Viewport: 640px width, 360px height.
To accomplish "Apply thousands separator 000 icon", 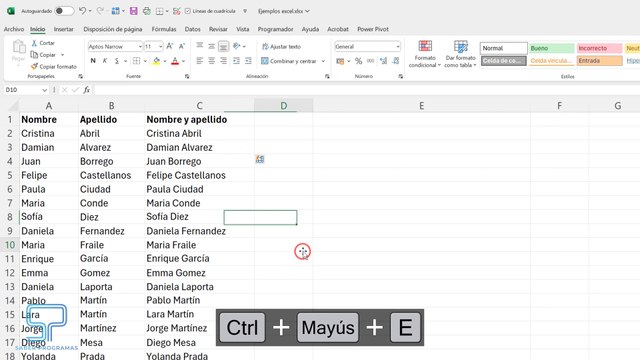I will pos(371,61).
